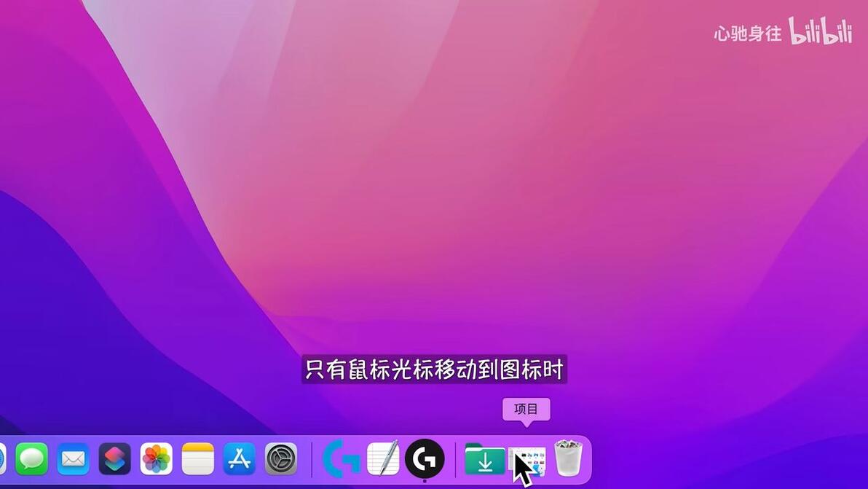
Task: Launch TextEdit from the Dock
Action: point(383,458)
